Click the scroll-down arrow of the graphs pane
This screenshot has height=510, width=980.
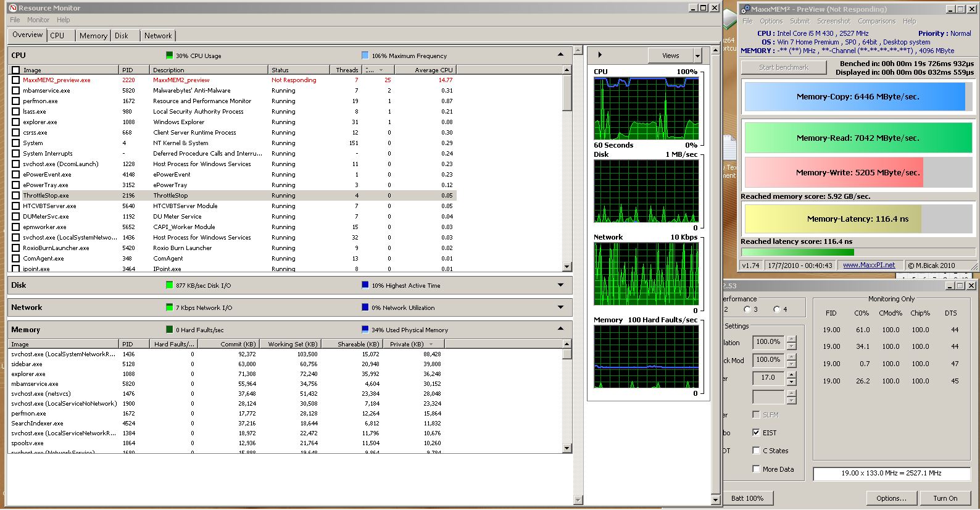pos(716,500)
